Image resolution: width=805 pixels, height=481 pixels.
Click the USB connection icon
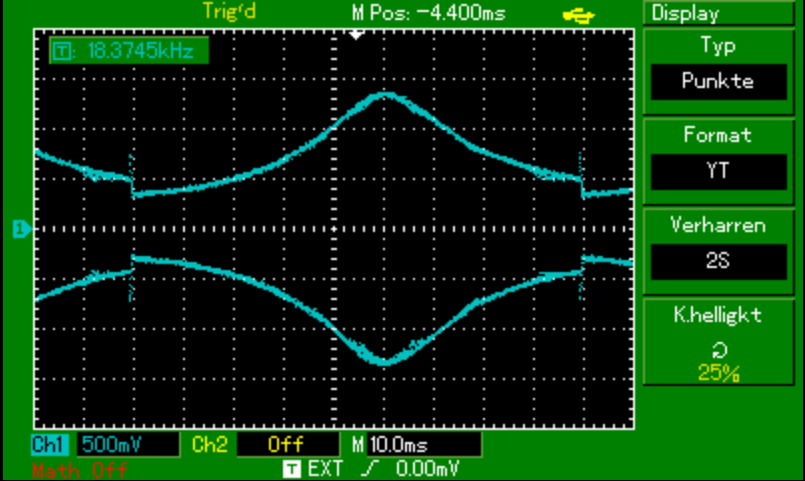(x=577, y=13)
